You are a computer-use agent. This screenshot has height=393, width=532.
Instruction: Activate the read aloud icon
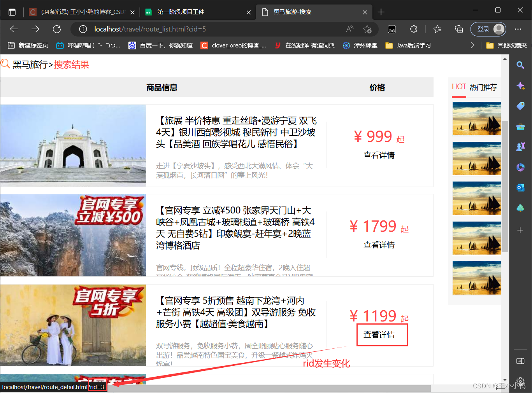click(x=350, y=29)
